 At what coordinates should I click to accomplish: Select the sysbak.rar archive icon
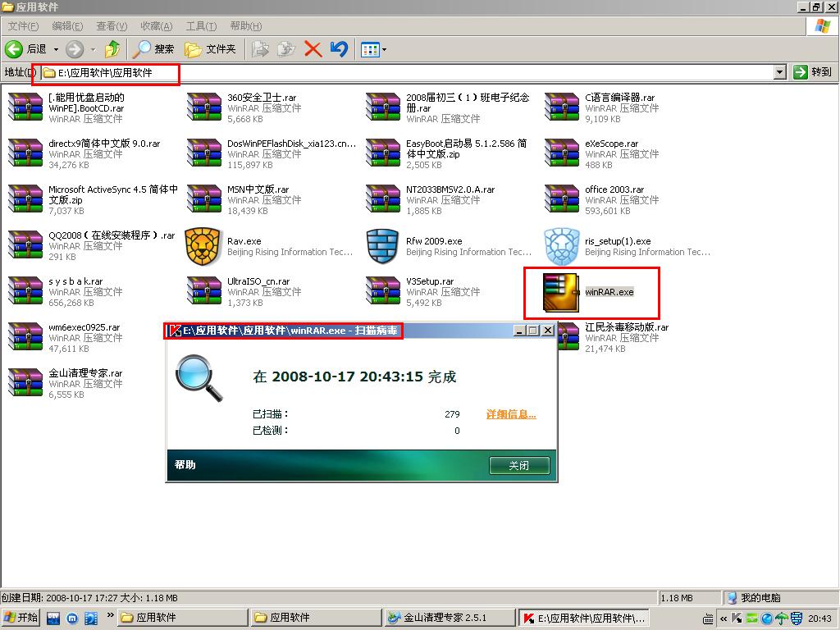click(x=25, y=291)
